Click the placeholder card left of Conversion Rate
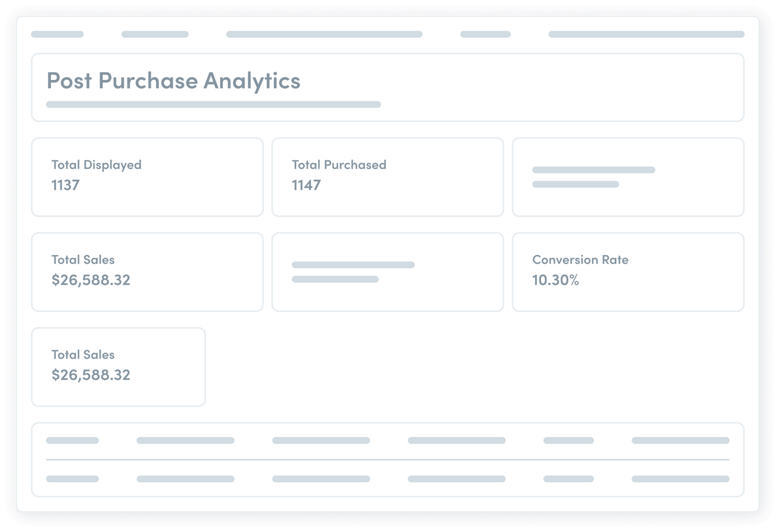This screenshot has height=532, width=779. click(387, 272)
